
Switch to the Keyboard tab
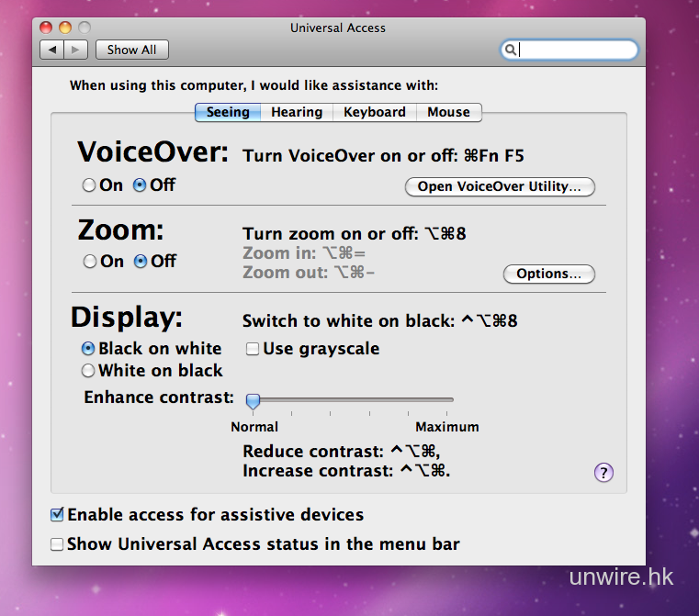(x=374, y=112)
